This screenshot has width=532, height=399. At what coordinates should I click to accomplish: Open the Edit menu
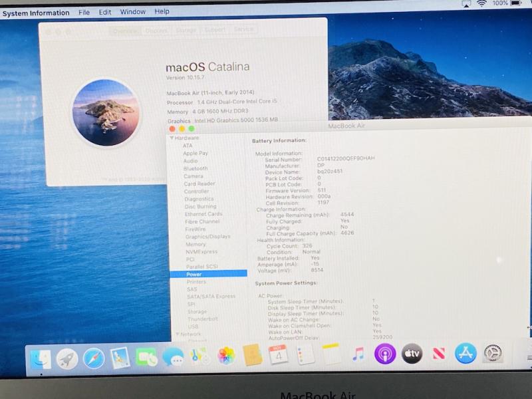[x=105, y=12]
